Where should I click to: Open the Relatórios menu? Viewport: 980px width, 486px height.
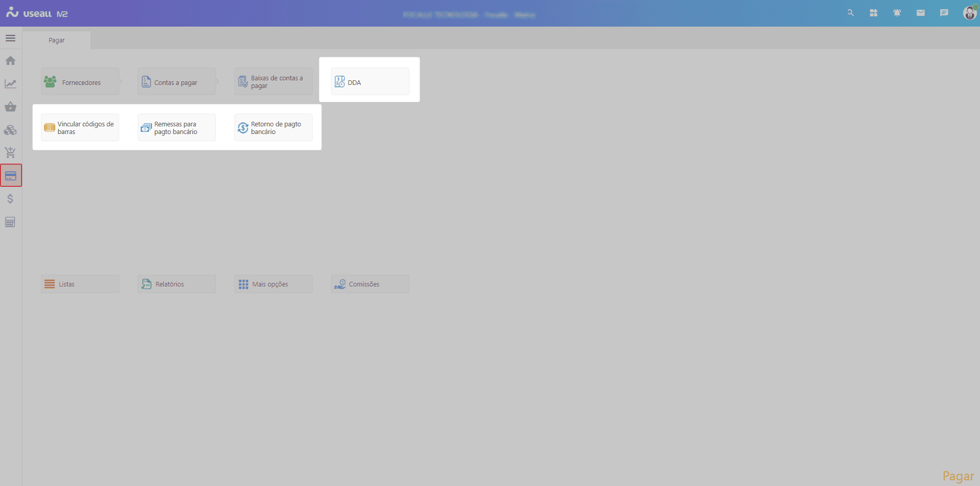click(x=177, y=284)
